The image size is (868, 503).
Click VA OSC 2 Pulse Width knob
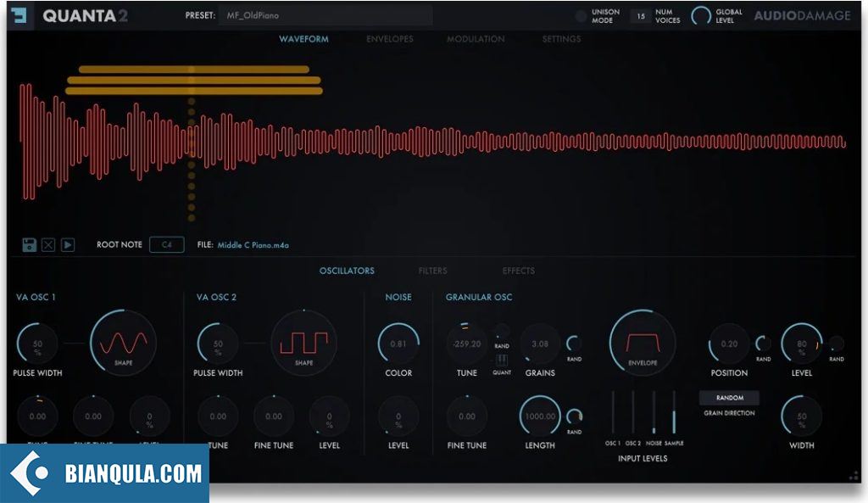pyautogui.click(x=218, y=344)
